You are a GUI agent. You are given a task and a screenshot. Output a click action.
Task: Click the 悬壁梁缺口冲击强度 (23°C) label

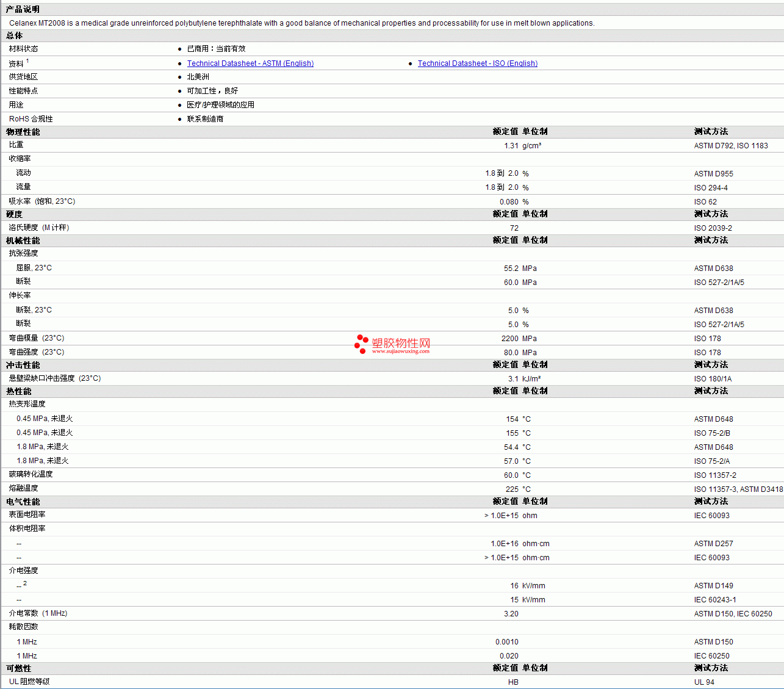(x=55, y=378)
